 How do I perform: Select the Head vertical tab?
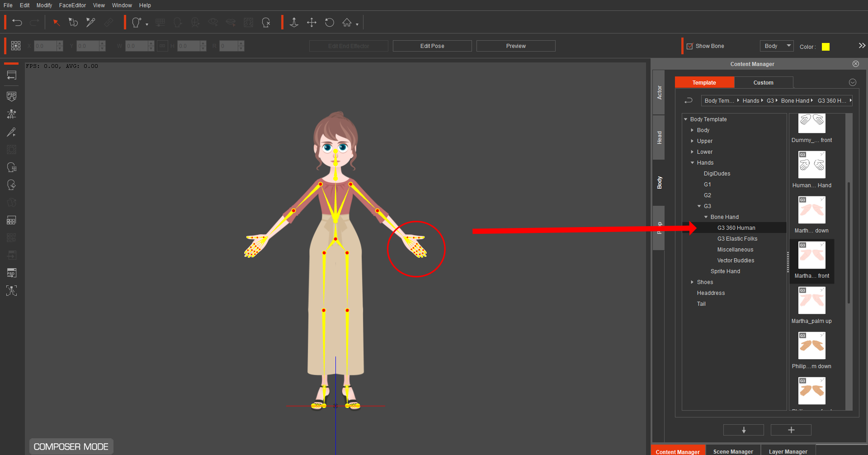tap(659, 137)
